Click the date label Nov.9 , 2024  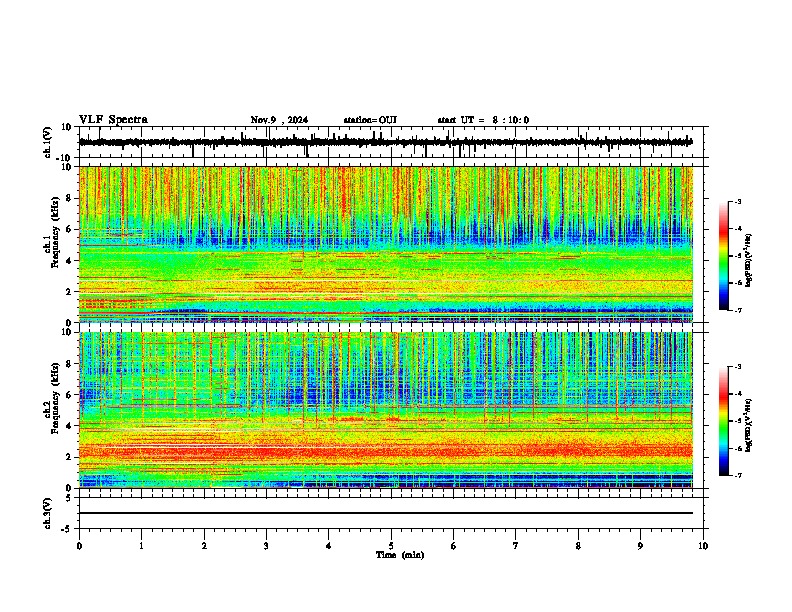click(x=279, y=120)
